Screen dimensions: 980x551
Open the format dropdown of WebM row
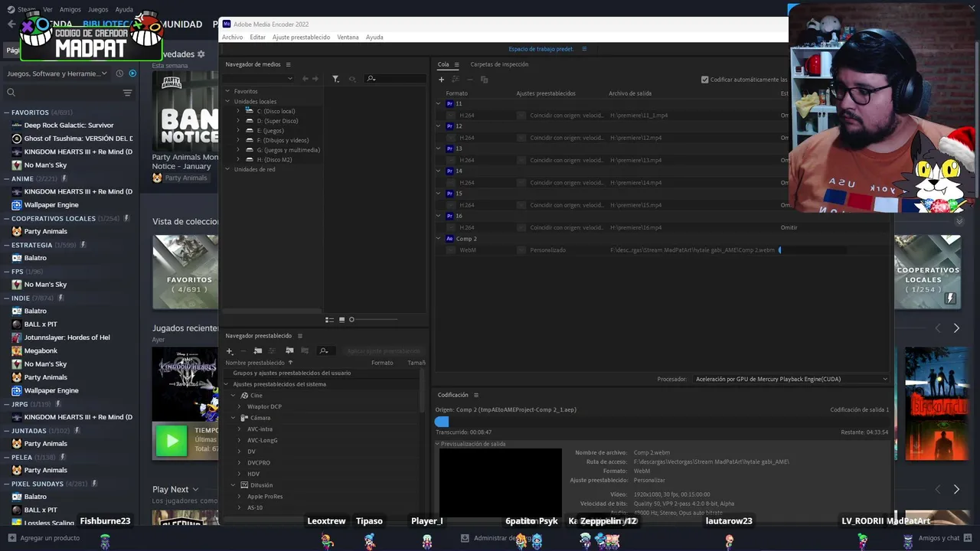tap(450, 250)
